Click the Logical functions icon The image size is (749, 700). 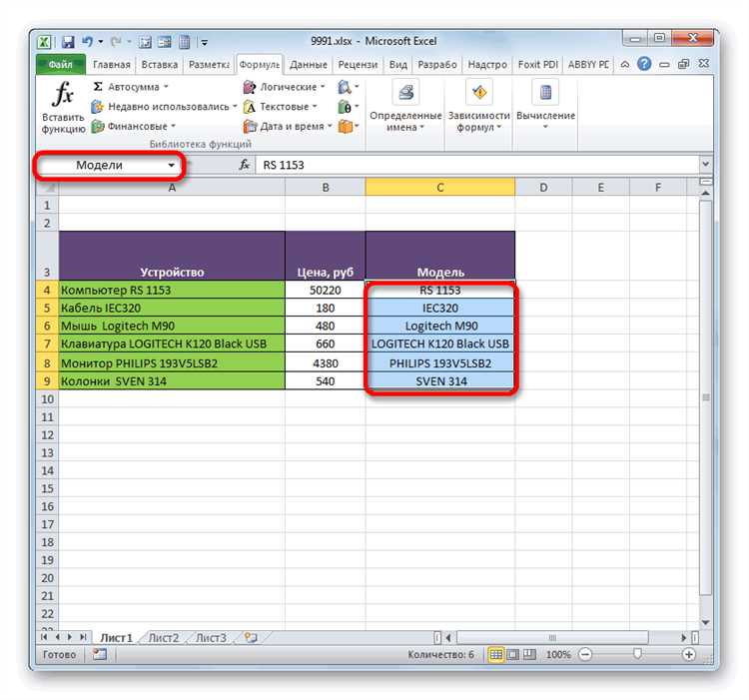click(x=250, y=87)
